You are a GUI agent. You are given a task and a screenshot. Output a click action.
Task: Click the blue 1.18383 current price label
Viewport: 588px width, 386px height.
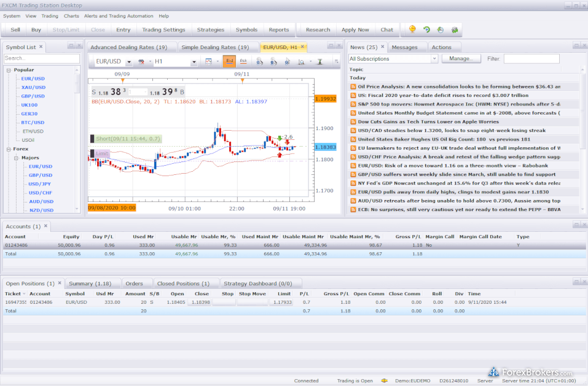[x=326, y=147]
